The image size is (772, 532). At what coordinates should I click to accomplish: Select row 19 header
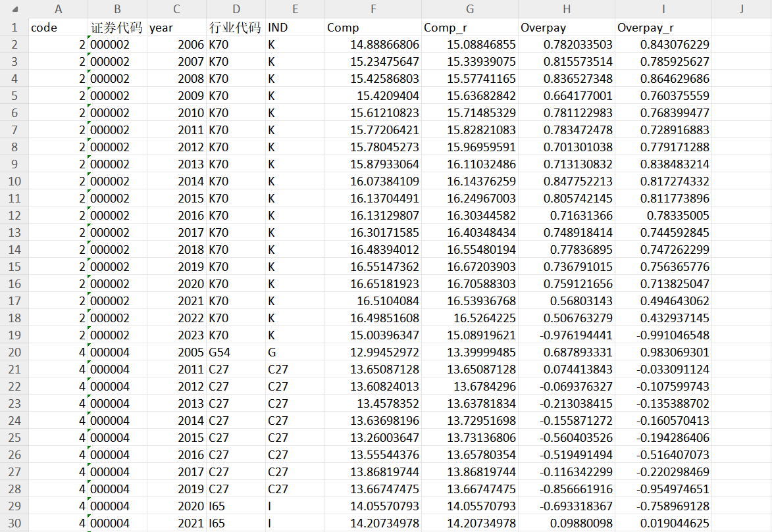(14, 335)
